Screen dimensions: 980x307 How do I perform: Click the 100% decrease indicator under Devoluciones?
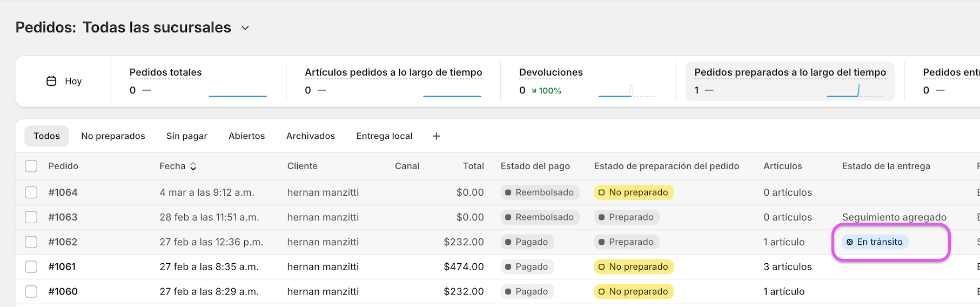pos(546,91)
